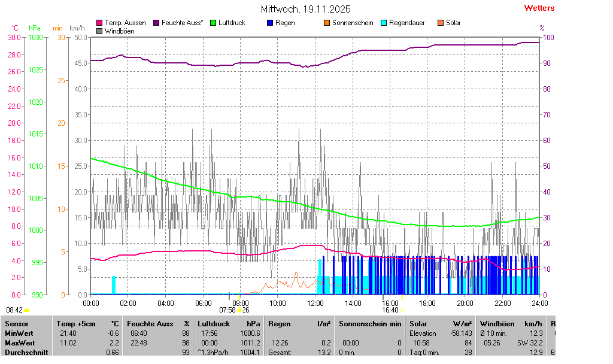
Task: Click the Mittwoch, 19.11.2025 chart title
Action: [306, 9]
